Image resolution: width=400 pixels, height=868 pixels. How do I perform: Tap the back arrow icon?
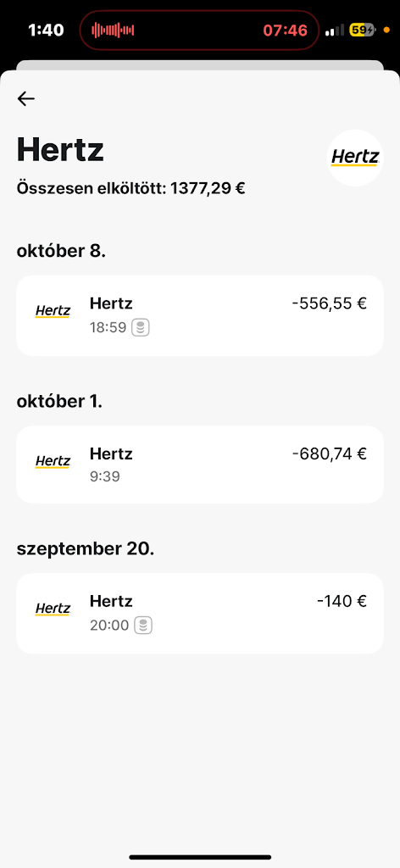click(26, 98)
